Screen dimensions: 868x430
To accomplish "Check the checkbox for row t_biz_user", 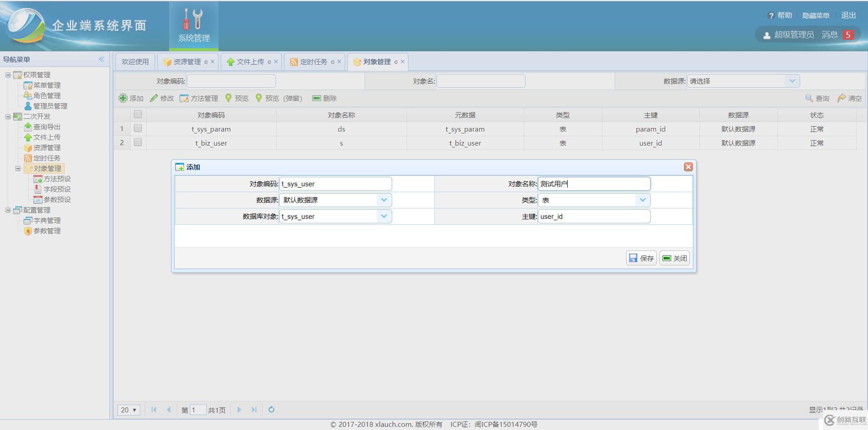I will pos(138,142).
